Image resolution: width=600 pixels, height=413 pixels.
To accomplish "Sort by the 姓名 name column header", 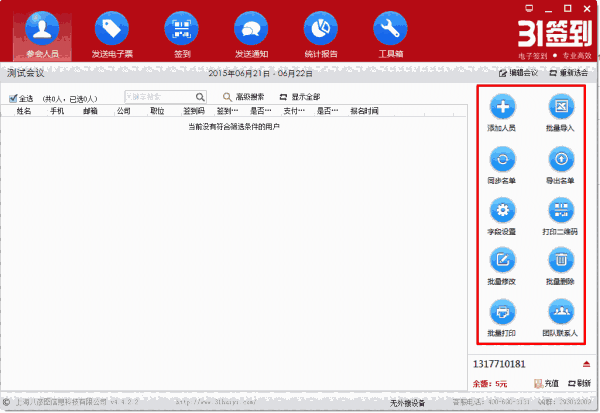I will 24,111.
